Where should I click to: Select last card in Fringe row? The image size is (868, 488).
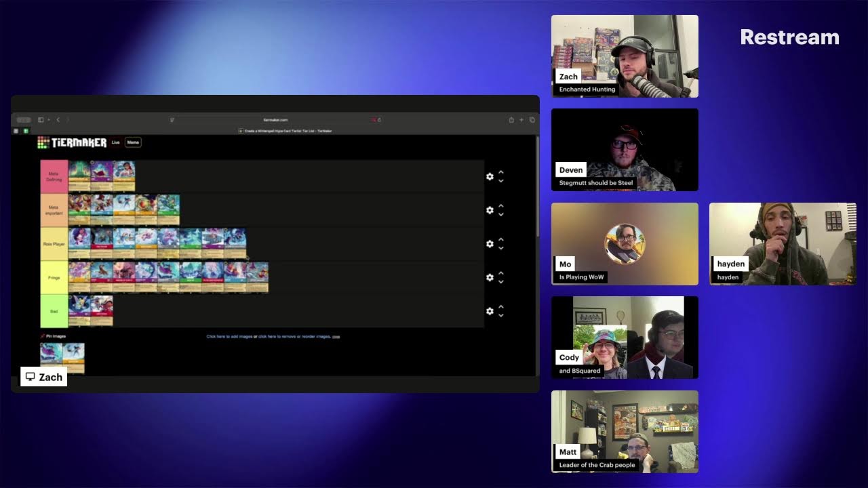[258, 277]
